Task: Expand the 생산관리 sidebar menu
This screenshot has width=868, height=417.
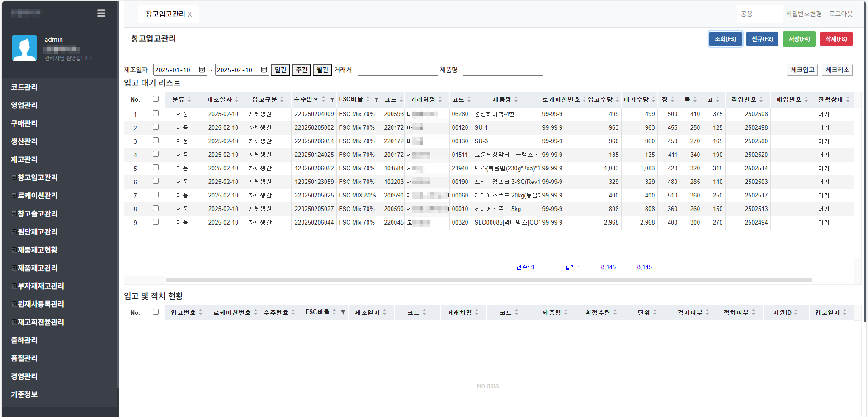Action: pyautogui.click(x=24, y=141)
